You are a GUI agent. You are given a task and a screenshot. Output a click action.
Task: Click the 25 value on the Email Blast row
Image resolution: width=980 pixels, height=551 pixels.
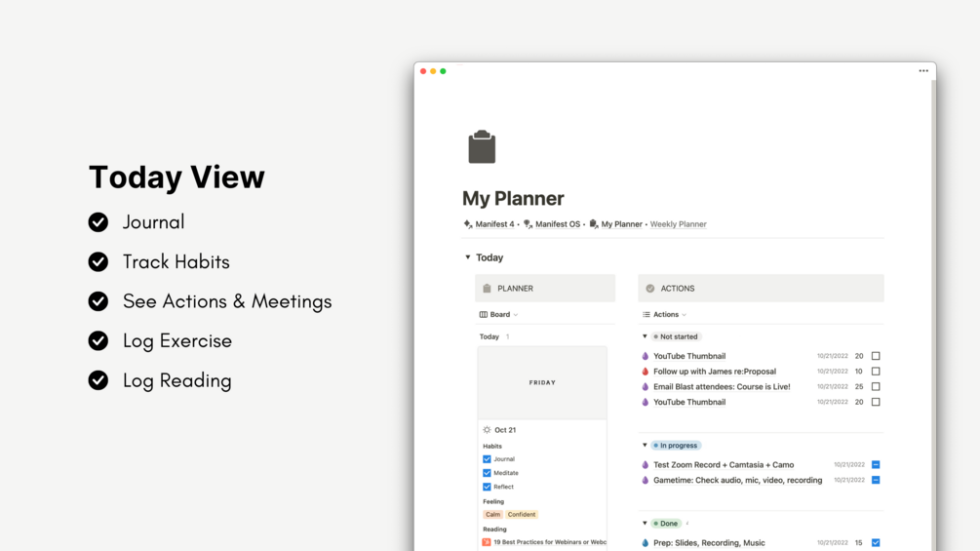(x=859, y=387)
